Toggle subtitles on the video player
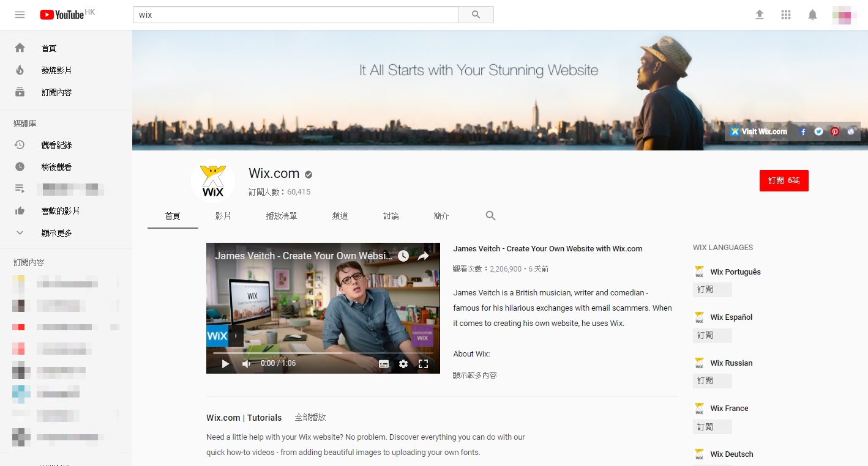 tap(384, 364)
